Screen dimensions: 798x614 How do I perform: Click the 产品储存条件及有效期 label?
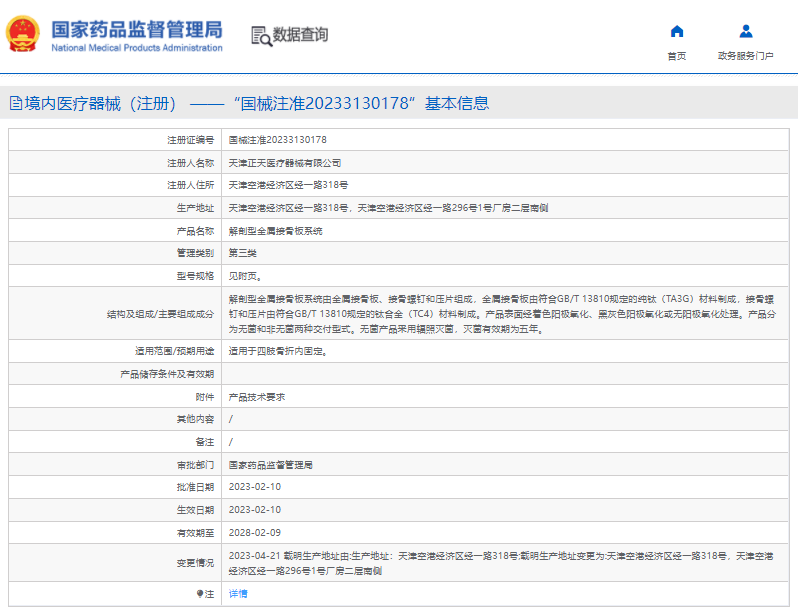pyautogui.click(x=167, y=374)
